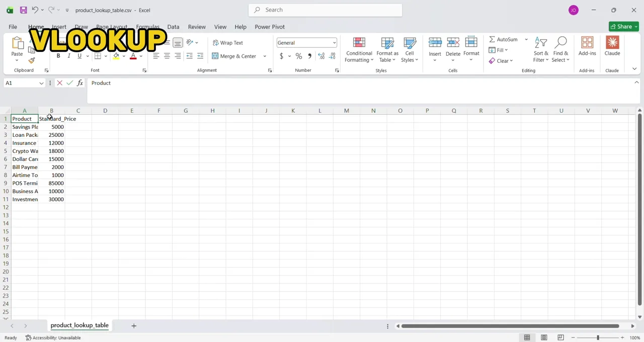
Task: Switch to the Review tab
Action: click(x=197, y=27)
